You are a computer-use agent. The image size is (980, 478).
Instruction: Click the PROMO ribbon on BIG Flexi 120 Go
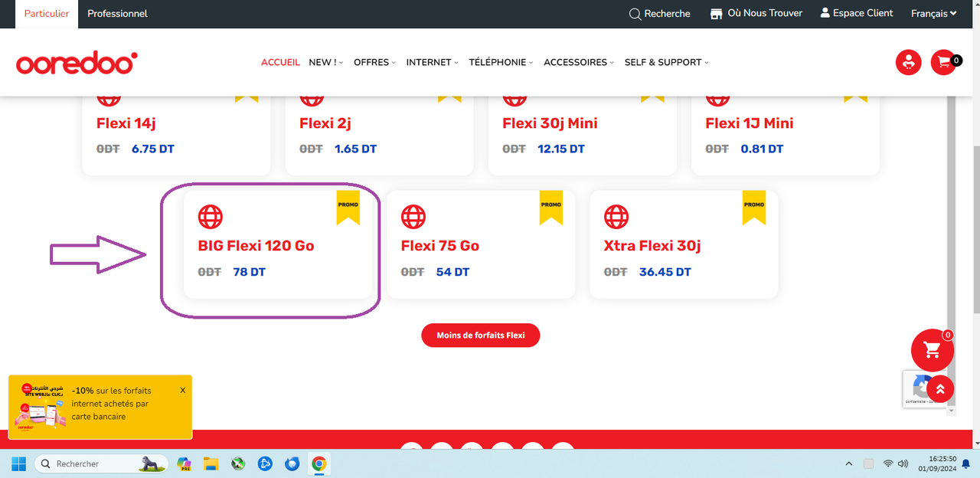[x=348, y=208]
